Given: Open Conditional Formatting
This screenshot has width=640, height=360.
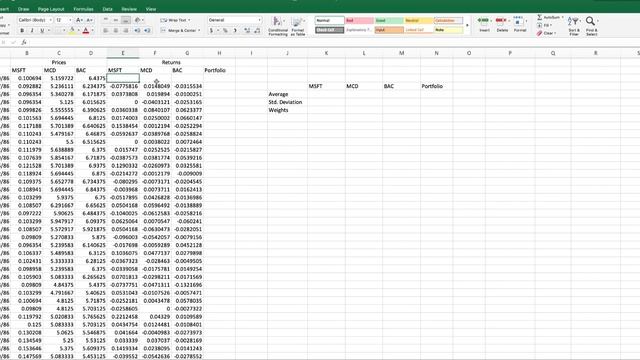Looking at the screenshot, I should tap(278, 26).
